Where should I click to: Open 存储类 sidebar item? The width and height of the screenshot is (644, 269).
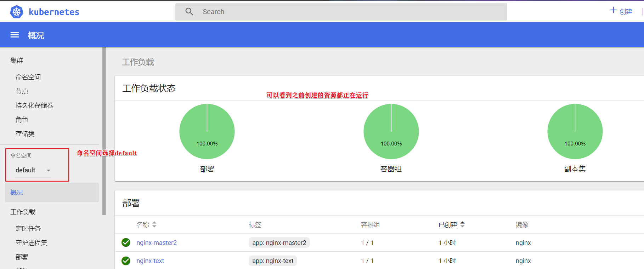pyautogui.click(x=25, y=134)
